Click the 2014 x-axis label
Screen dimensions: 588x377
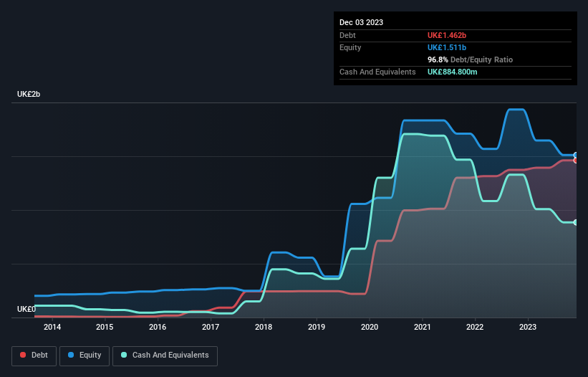(x=52, y=327)
